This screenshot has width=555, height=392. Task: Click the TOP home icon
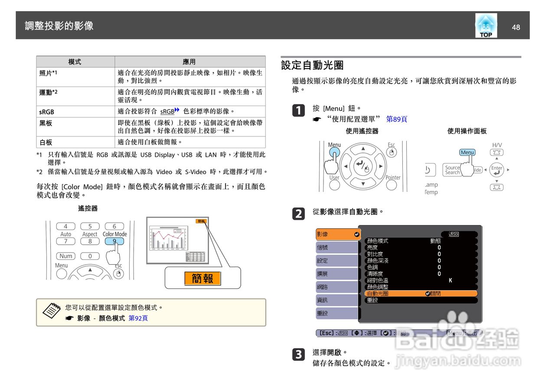(x=486, y=26)
